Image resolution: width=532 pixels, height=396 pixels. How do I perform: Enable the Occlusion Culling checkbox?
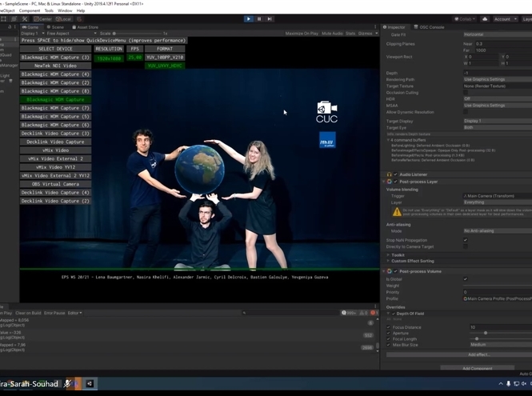tap(466, 93)
